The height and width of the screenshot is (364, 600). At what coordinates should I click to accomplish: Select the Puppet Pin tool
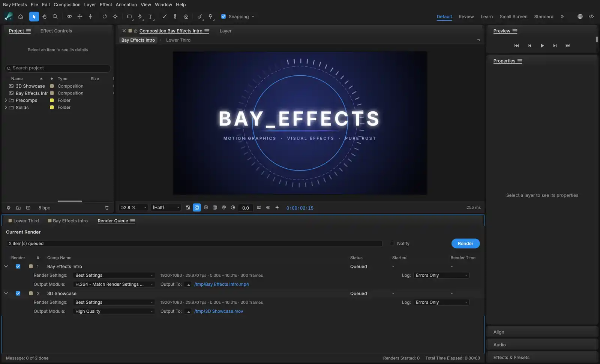pos(210,16)
